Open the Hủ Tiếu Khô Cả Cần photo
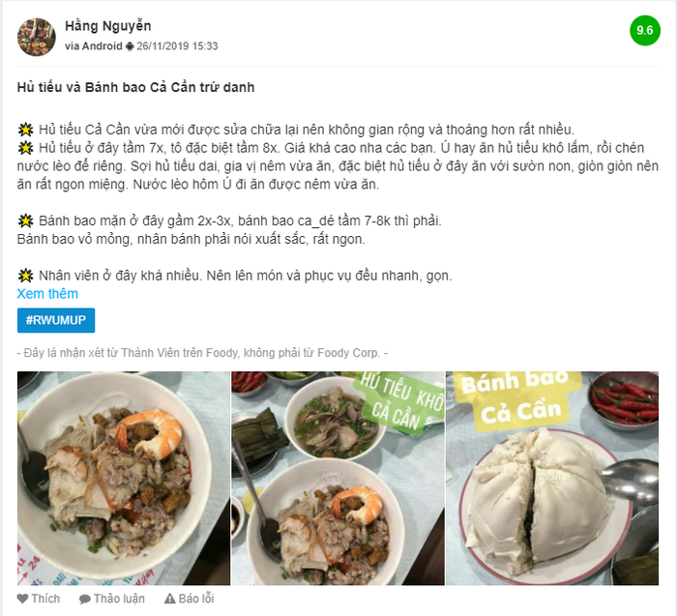This screenshot has height=616, width=677. [338, 479]
